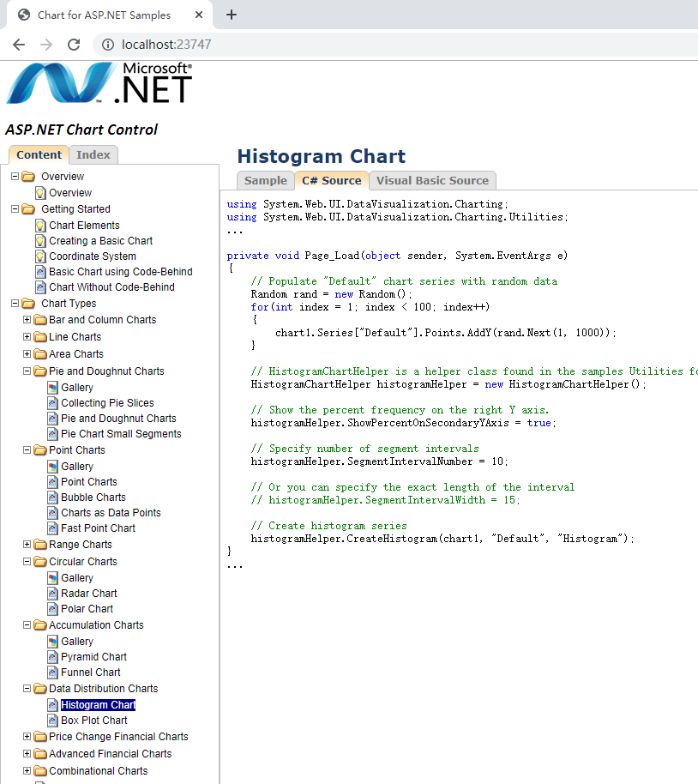
Task: Click the Fast Point Chart page icon
Action: tap(52, 528)
